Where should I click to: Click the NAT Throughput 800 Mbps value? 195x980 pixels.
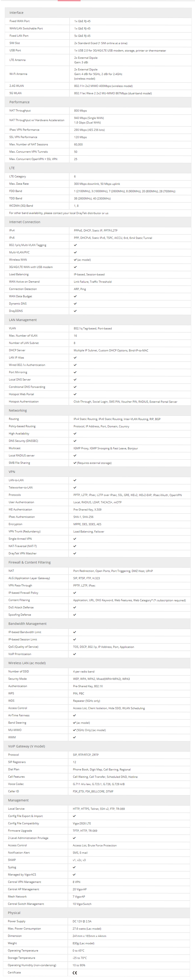click(80, 111)
